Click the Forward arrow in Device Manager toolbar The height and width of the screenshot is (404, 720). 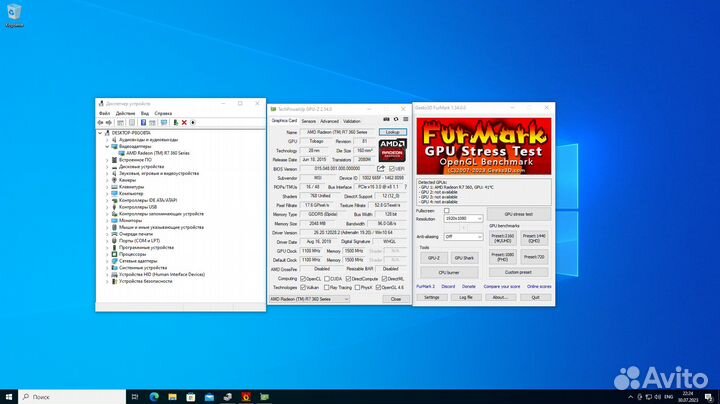click(109, 123)
